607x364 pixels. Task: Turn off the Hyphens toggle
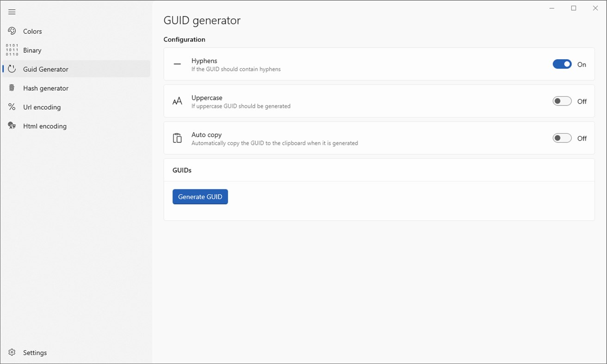coord(562,64)
